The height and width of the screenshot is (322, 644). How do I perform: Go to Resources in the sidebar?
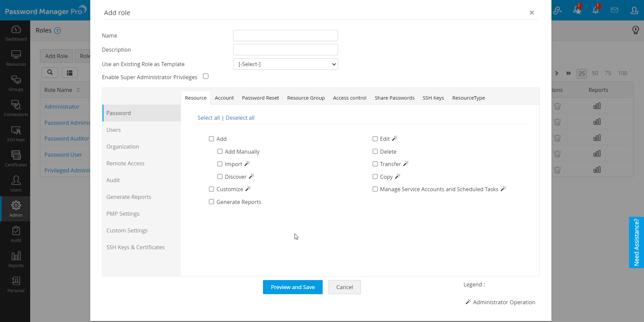[16, 58]
